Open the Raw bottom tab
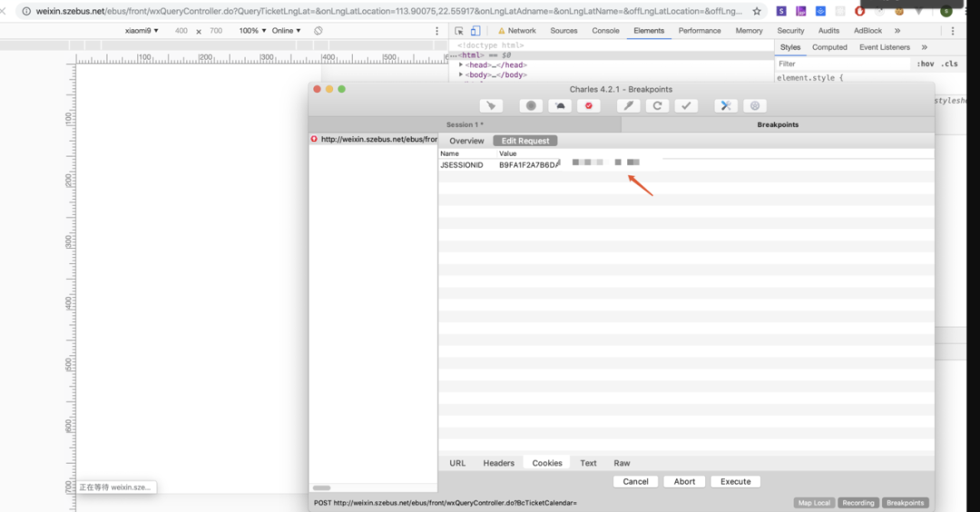 click(622, 463)
